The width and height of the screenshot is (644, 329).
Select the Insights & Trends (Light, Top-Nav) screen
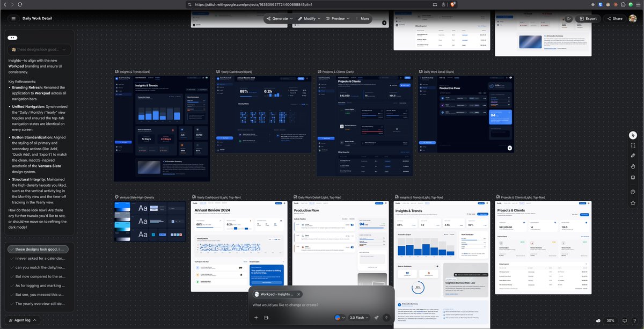442,265
